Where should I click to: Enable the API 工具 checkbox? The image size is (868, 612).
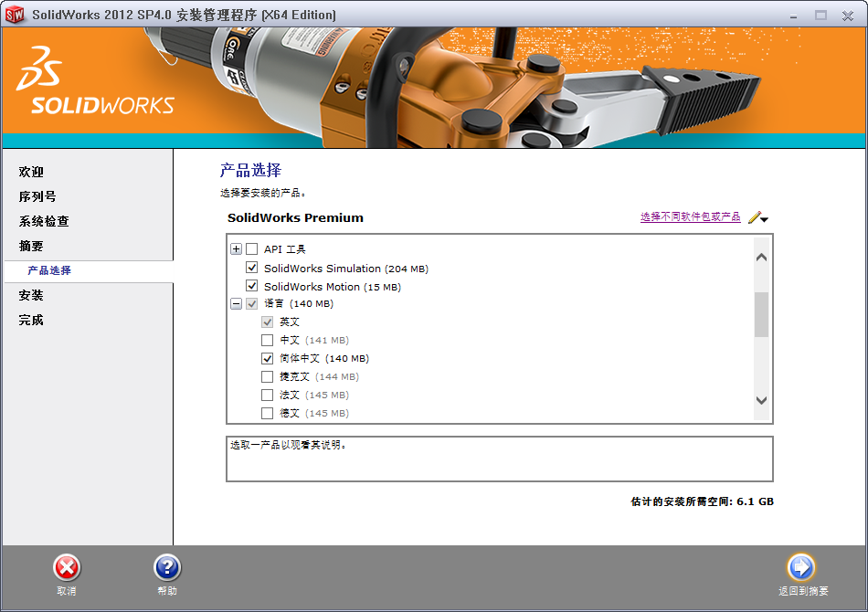(252, 249)
